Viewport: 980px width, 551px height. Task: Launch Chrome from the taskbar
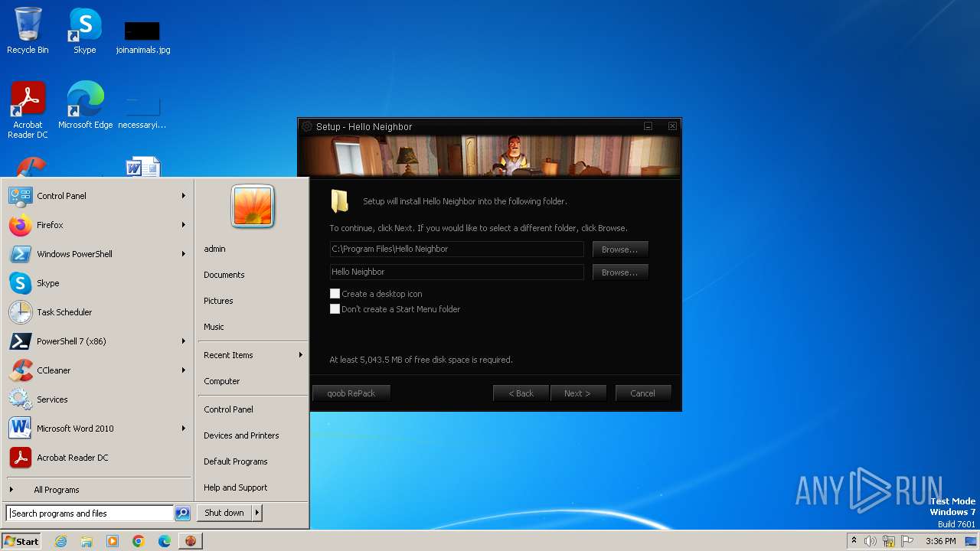(x=139, y=541)
